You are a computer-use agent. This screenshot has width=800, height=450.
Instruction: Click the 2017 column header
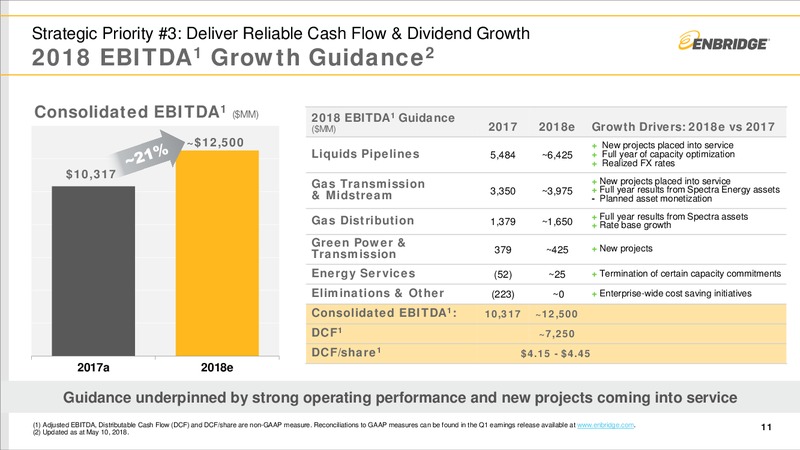[503, 127]
